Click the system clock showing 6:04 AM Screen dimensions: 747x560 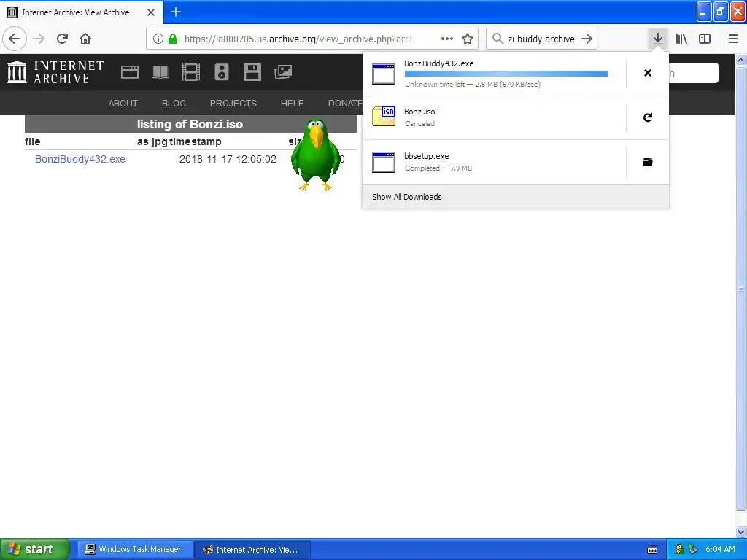[x=720, y=549]
